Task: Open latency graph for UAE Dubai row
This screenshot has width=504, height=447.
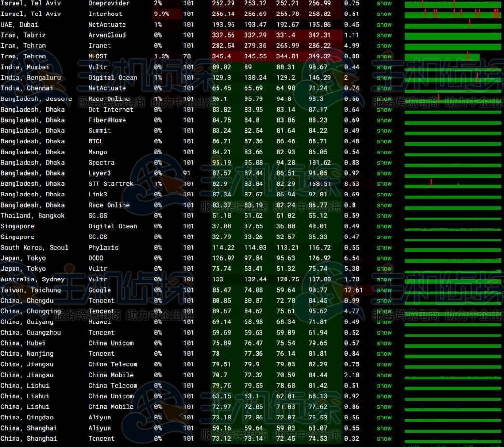Action: [452, 26]
